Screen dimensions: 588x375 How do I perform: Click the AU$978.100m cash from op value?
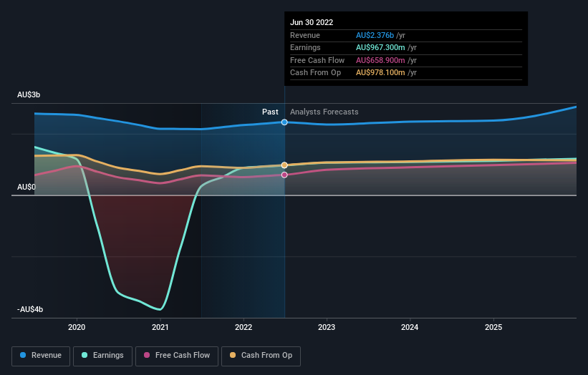380,73
